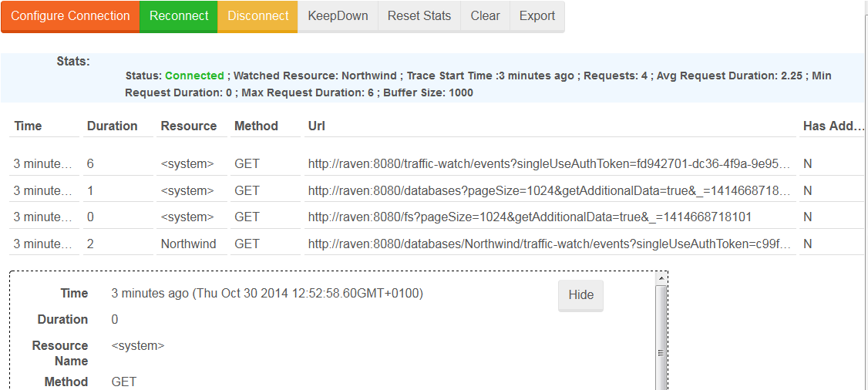Click the GET method value in details panel
The image size is (868, 390).
[x=124, y=382]
